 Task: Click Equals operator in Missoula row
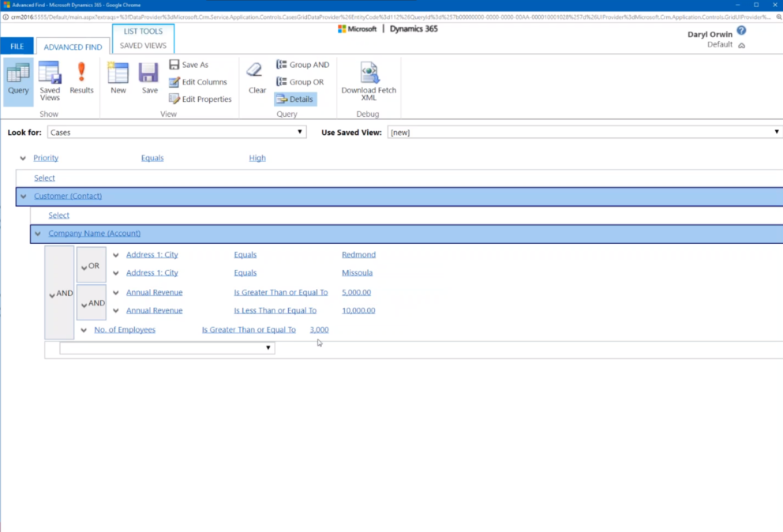point(245,273)
